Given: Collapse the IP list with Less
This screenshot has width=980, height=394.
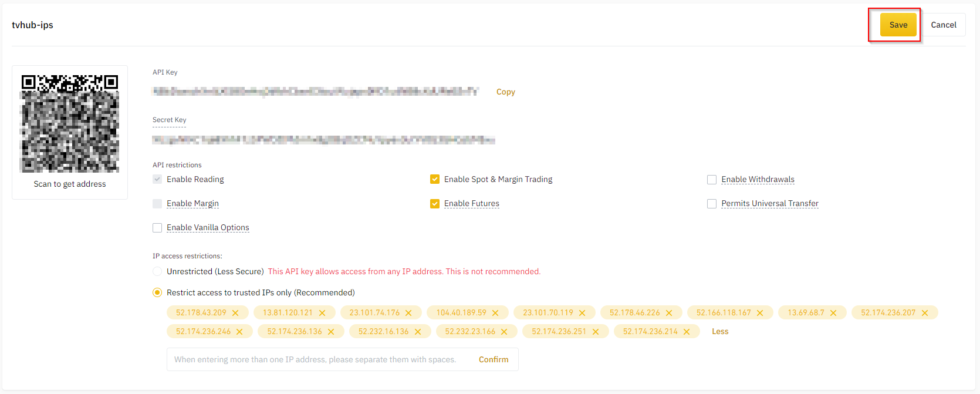Looking at the screenshot, I should click(x=720, y=332).
